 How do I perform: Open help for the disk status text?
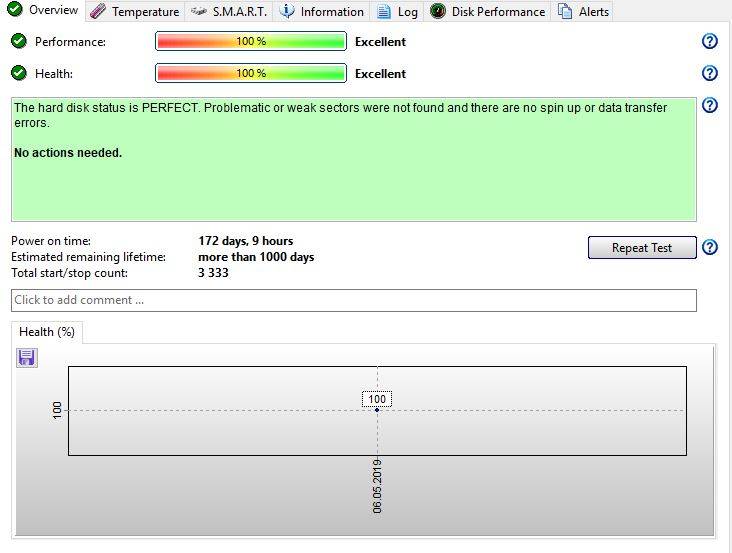(710, 105)
